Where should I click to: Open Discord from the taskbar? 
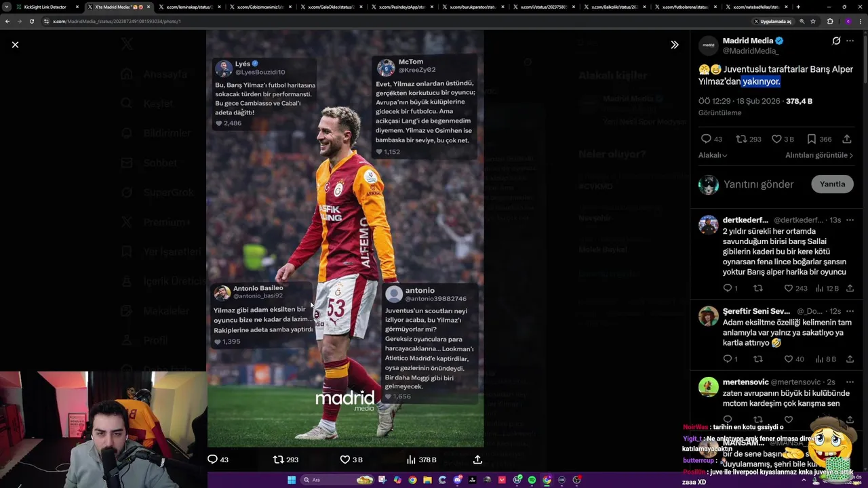[x=457, y=480]
